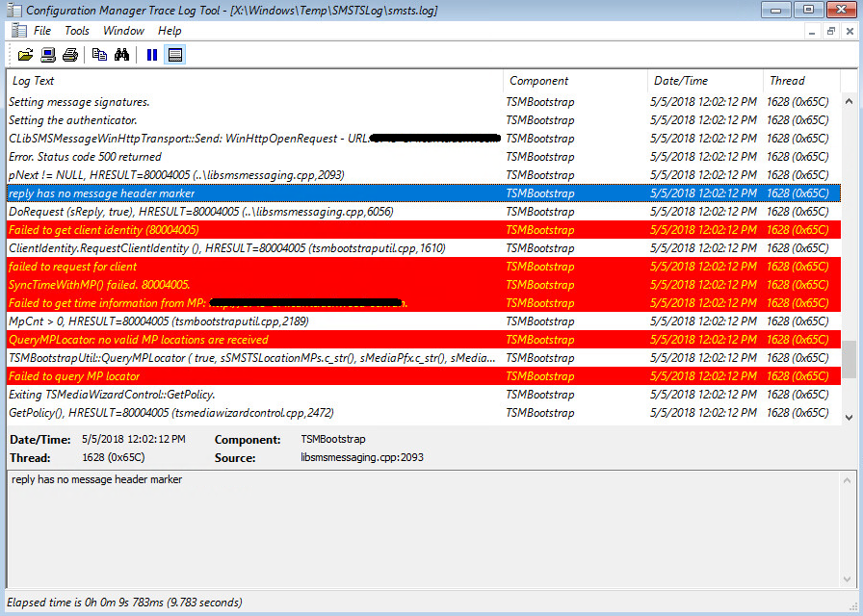
Task: Click the details text box scroll down arrow
Action: (848, 579)
